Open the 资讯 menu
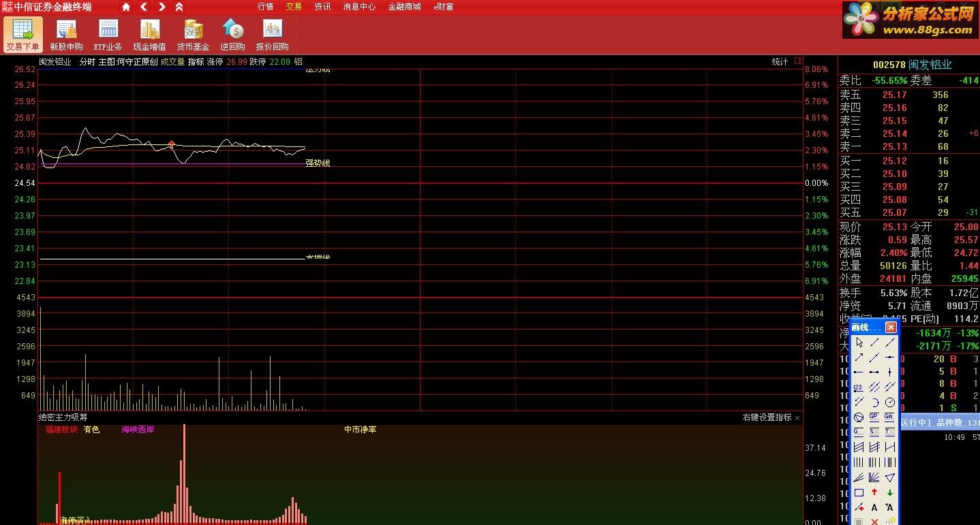The height and width of the screenshot is (525, 980). coord(322,7)
